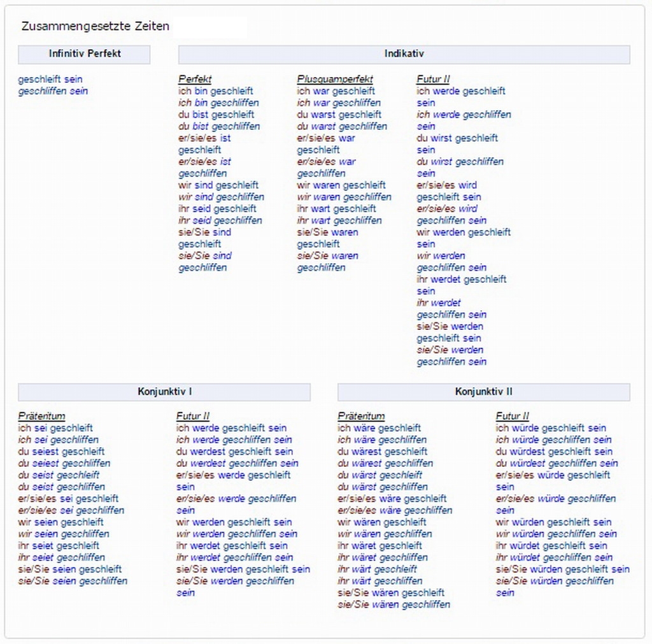Select Futur II heading under Konjunktiv II
652x644 pixels.
point(513,417)
